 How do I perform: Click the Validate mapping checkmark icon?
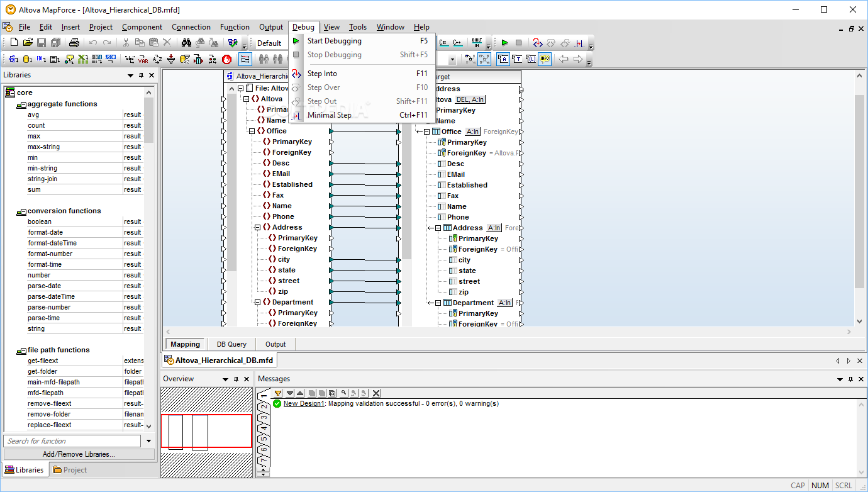(233, 43)
